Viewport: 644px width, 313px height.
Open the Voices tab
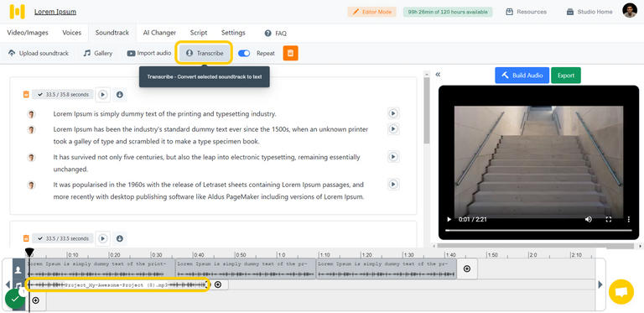[72, 33]
